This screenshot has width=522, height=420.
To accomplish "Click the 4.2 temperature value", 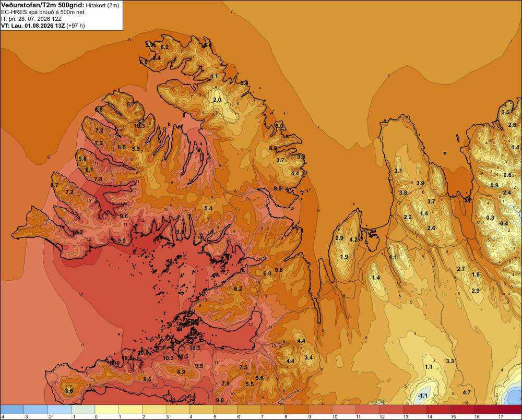I will pyautogui.click(x=353, y=239).
